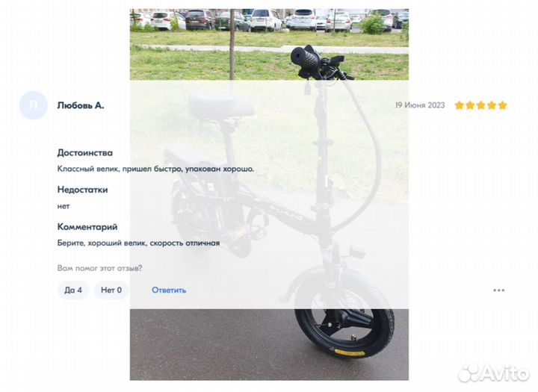Screen dimensions: 538x392
Task: Click the comment text about скорость отличная
Action: pos(138,243)
